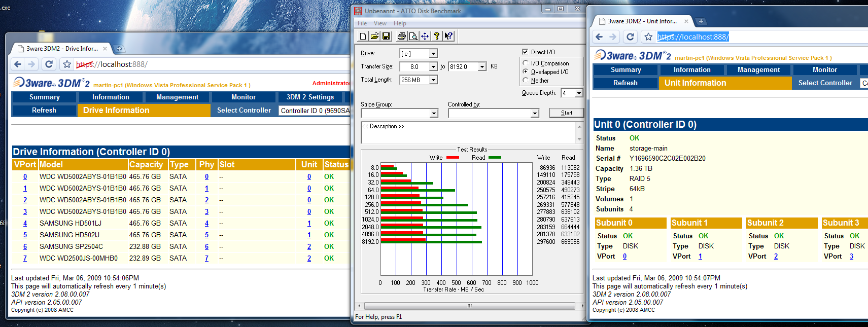Bookmark star in the left Drive Information browser
This screenshot has width=868, height=327.
point(67,64)
